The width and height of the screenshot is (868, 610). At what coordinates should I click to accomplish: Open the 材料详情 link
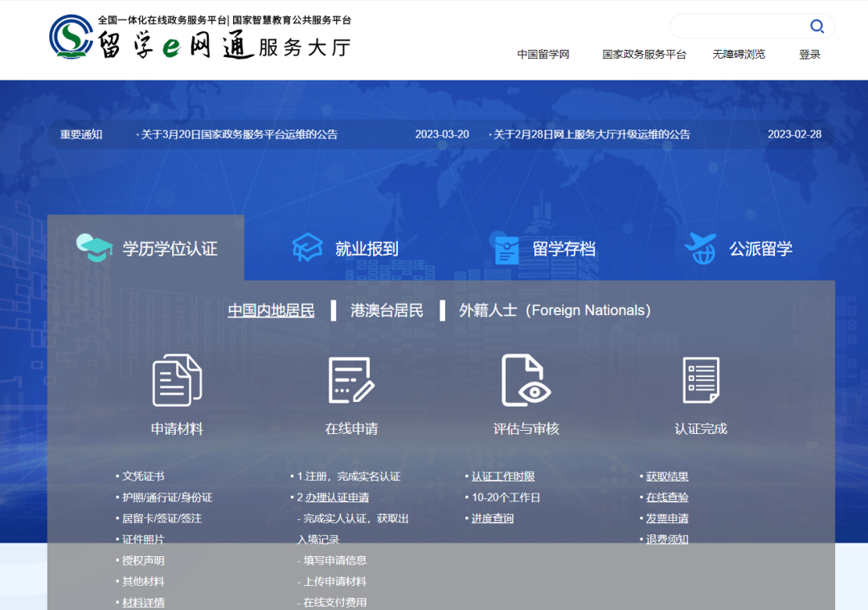click(143, 602)
